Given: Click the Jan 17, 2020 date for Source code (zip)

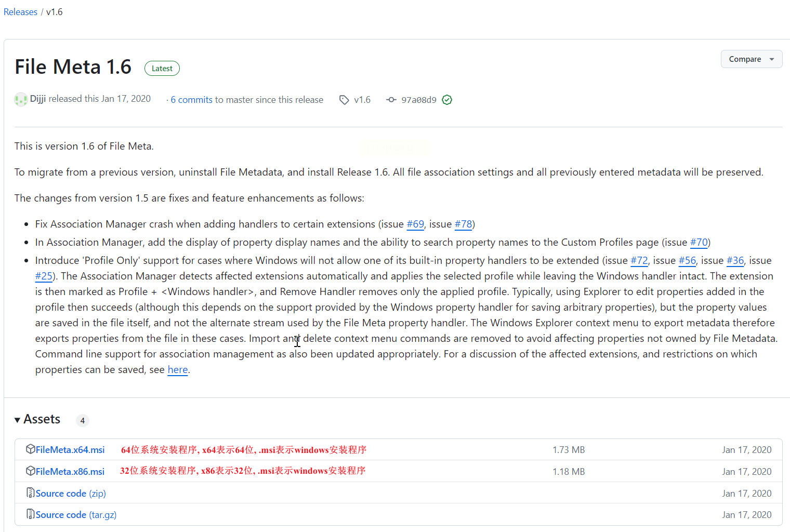Looking at the screenshot, I should click(x=747, y=493).
